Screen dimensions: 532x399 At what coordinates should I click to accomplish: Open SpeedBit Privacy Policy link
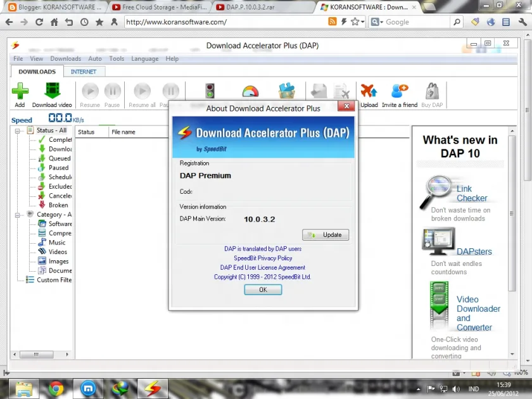click(x=263, y=258)
